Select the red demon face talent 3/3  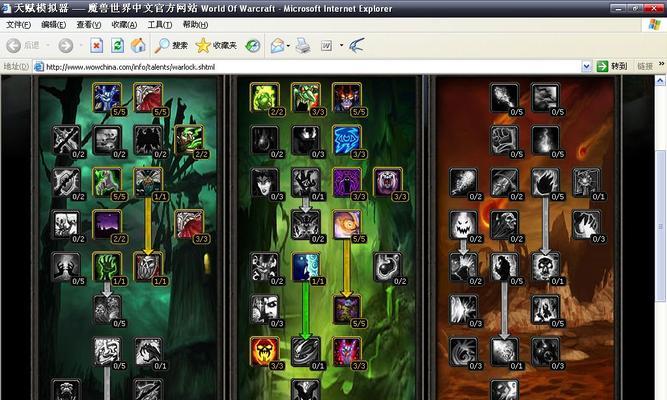(262, 349)
